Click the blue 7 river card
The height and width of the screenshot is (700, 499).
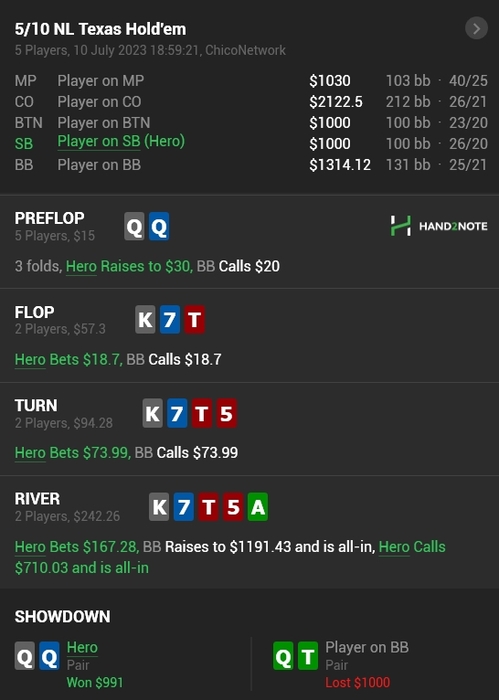[x=183, y=507]
